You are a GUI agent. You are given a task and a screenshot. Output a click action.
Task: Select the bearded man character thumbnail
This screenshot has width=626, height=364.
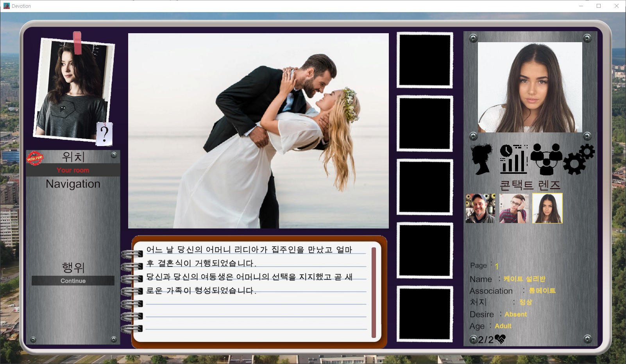(x=480, y=208)
